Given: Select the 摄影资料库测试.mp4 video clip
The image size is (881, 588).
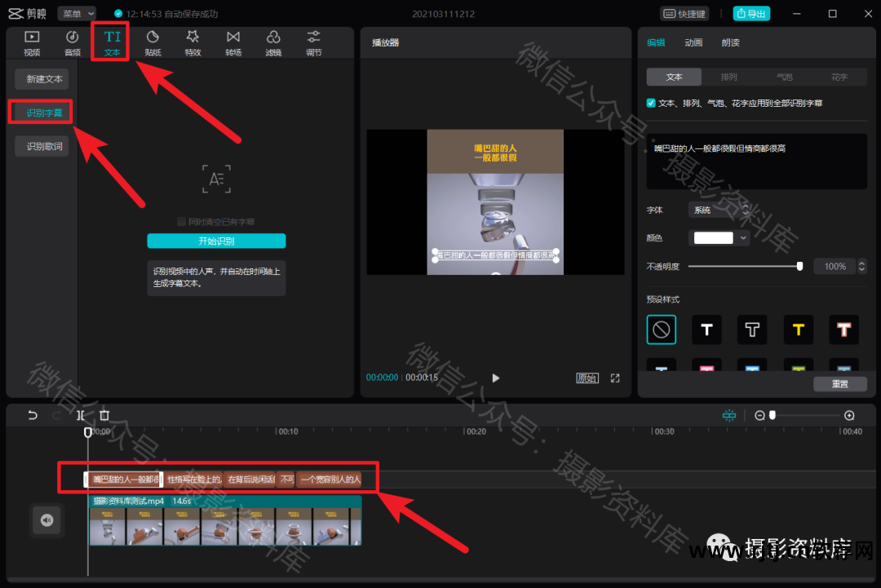Looking at the screenshot, I should click(x=225, y=520).
